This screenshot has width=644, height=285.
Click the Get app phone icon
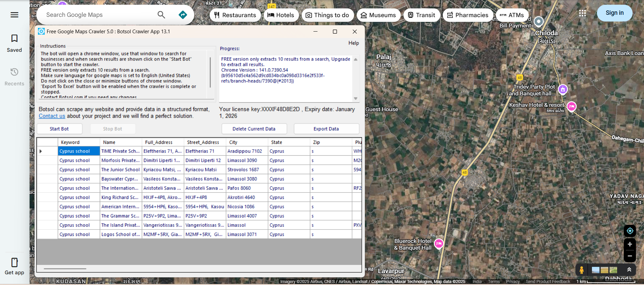click(x=14, y=262)
